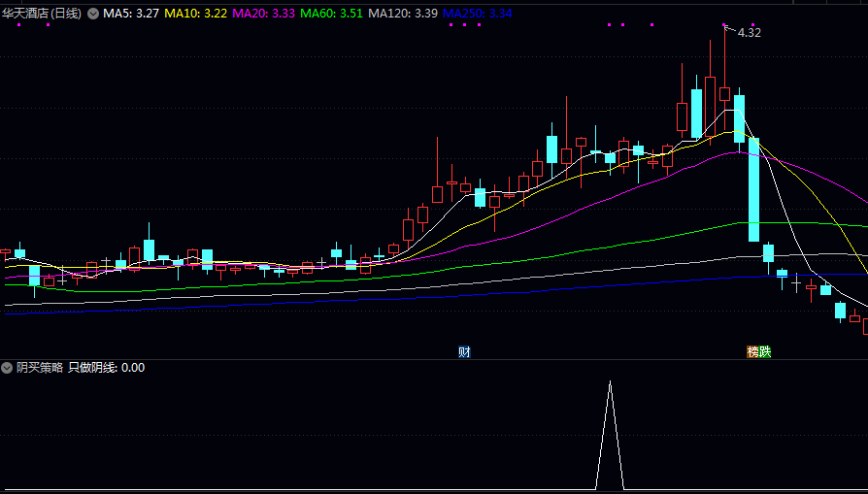
Task: Select the tall cyan plunge candle after peak
Action: tap(753, 189)
